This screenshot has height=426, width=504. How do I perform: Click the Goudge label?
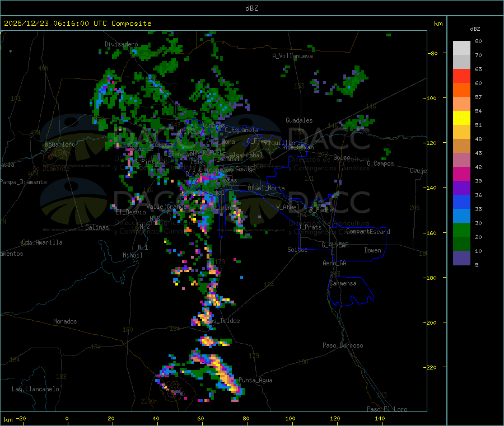(245, 169)
